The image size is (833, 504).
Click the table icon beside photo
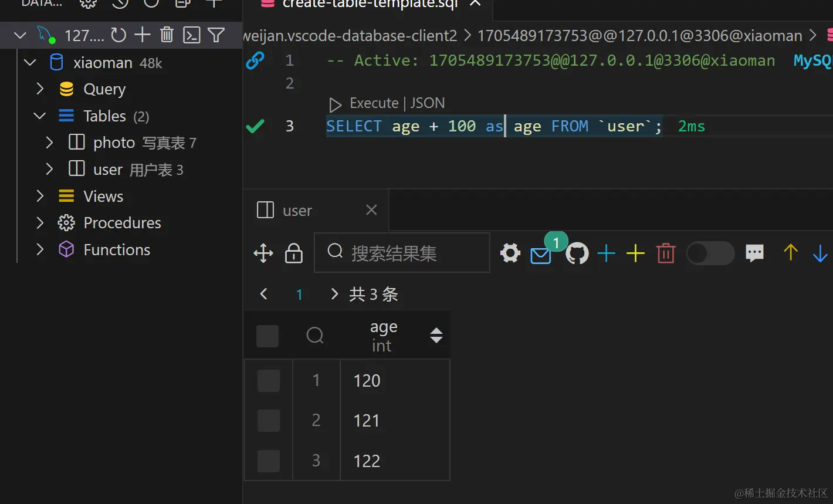click(77, 142)
